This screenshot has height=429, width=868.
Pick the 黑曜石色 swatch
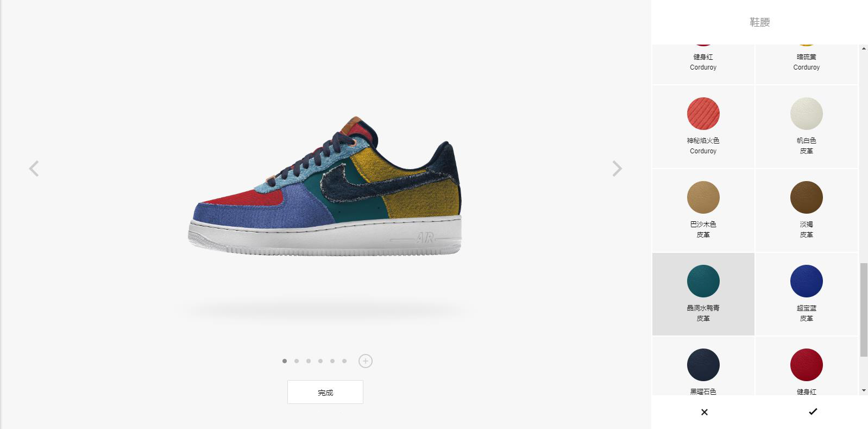click(x=703, y=366)
